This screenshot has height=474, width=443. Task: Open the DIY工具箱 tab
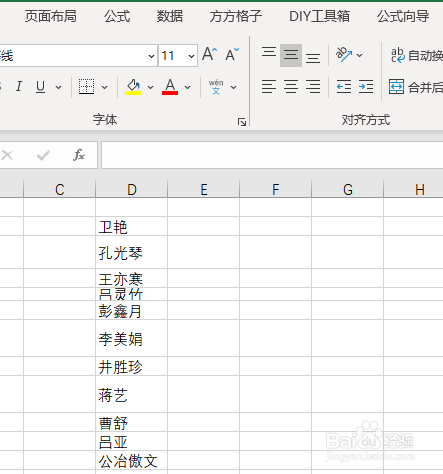319,16
